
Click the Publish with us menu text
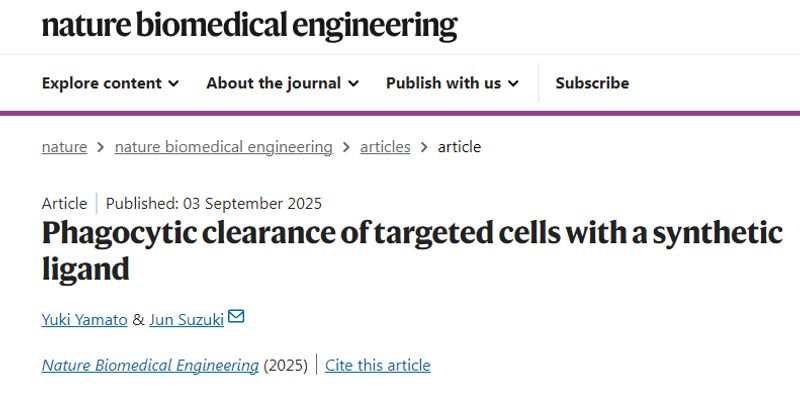click(x=443, y=83)
